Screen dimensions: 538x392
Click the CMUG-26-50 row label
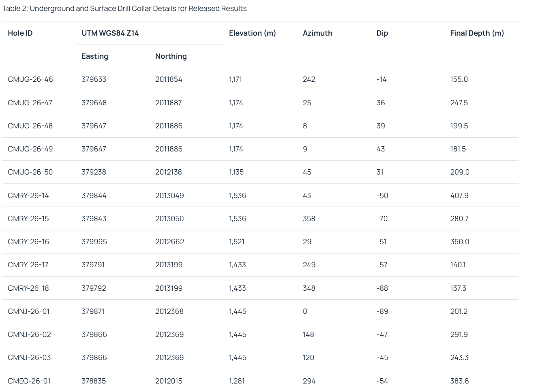pyautogui.click(x=30, y=172)
